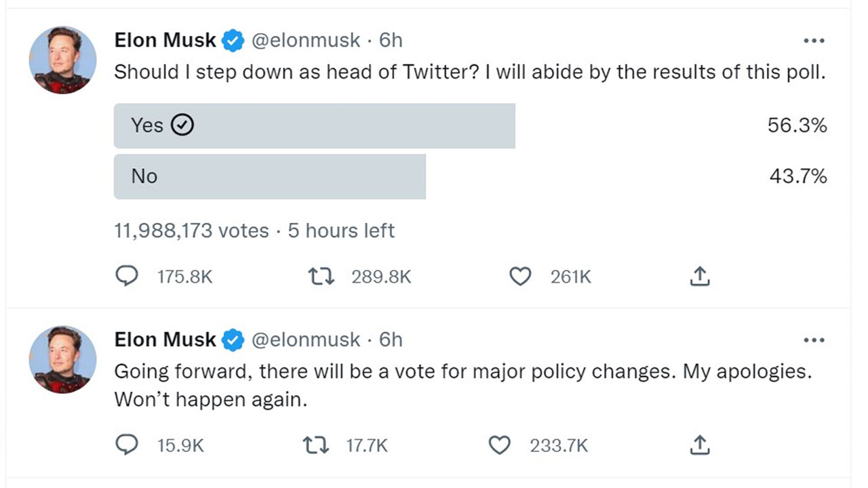This screenshot has width=868, height=488.
Task: Click the verified badge on the poll tweet
Action: coord(233,41)
